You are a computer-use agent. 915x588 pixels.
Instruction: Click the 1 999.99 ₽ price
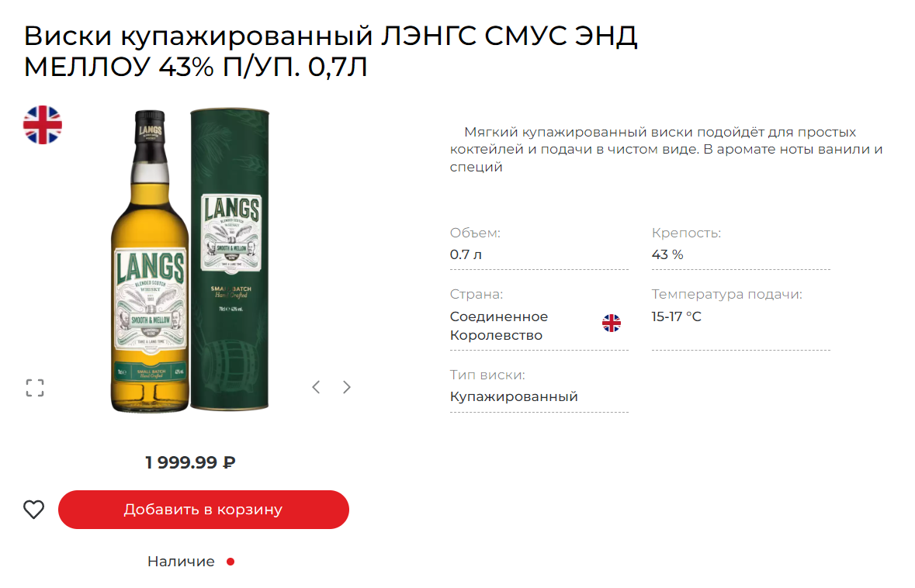(190, 462)
